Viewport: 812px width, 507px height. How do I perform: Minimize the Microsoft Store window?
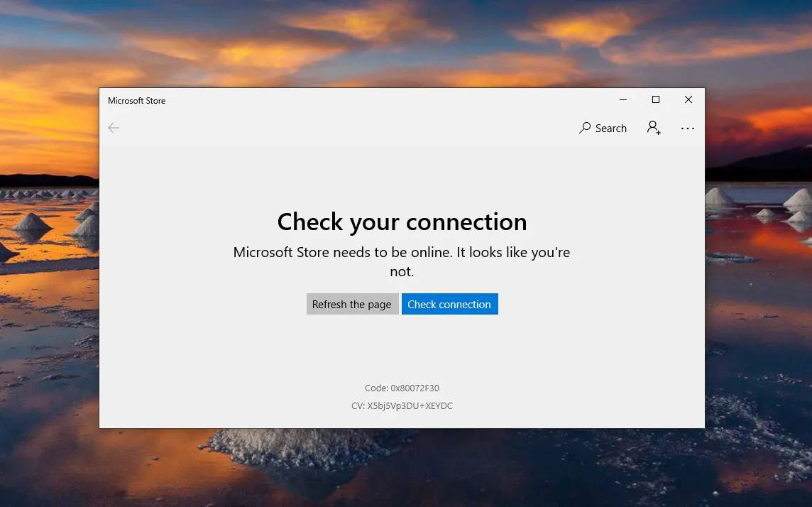click(623, 100)
